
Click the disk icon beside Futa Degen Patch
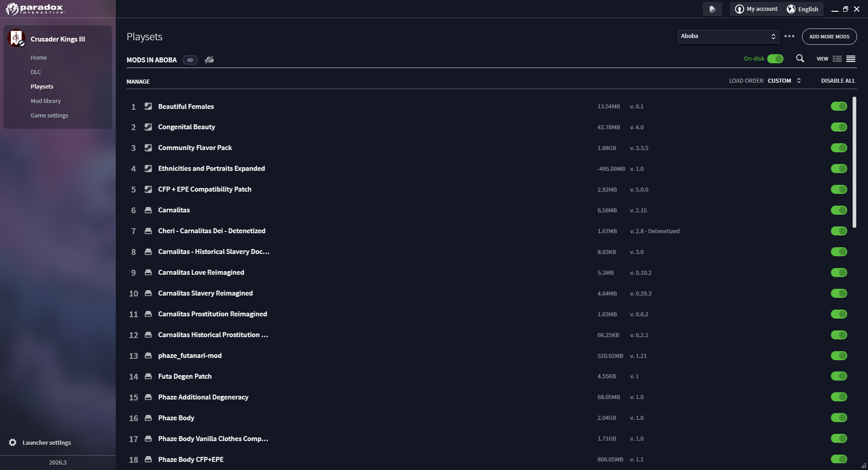pos(148,376)
